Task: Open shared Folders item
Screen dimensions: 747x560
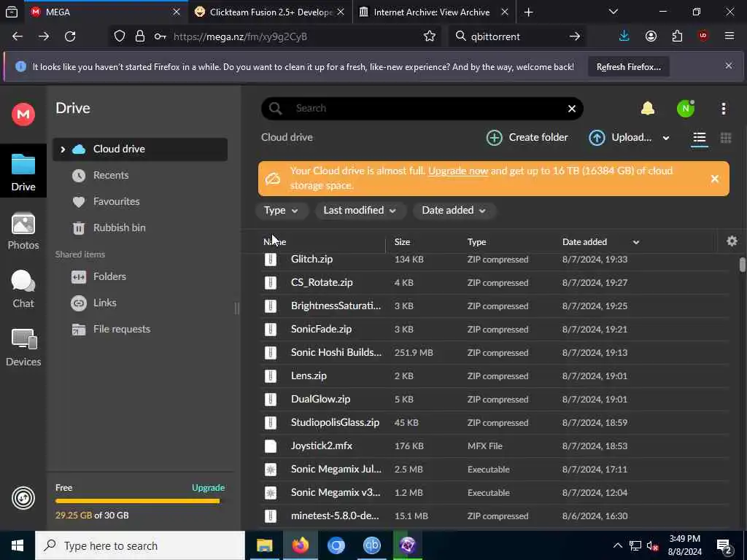Action: pyautogui.click(x=109, y=276)
